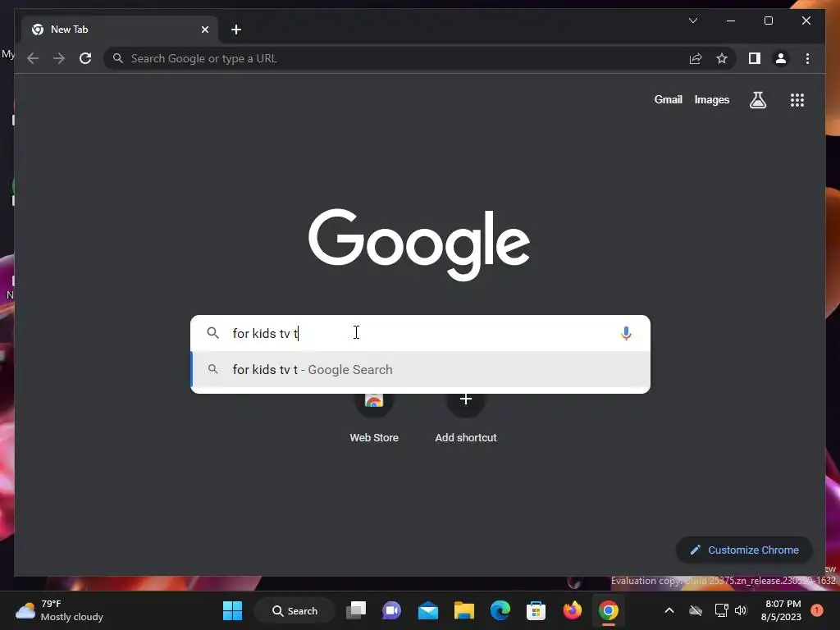Open the side panel icon

pos(755,58)
